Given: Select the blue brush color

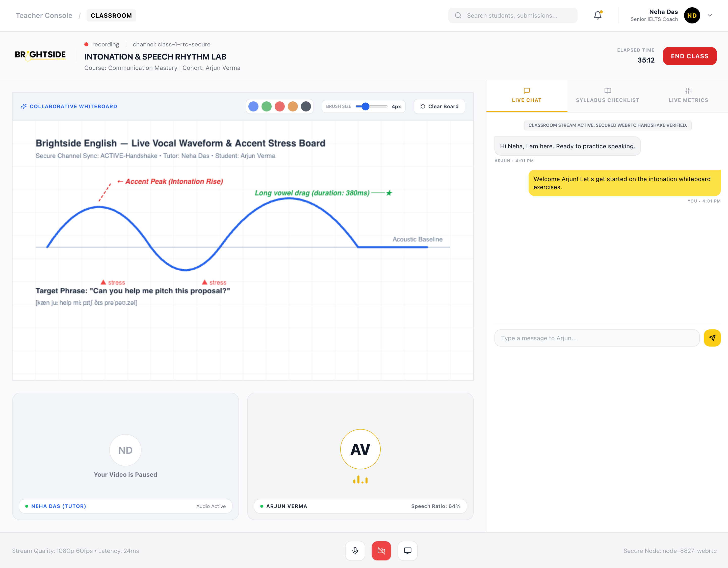Looking at the screenshot, I should point(253,106).
